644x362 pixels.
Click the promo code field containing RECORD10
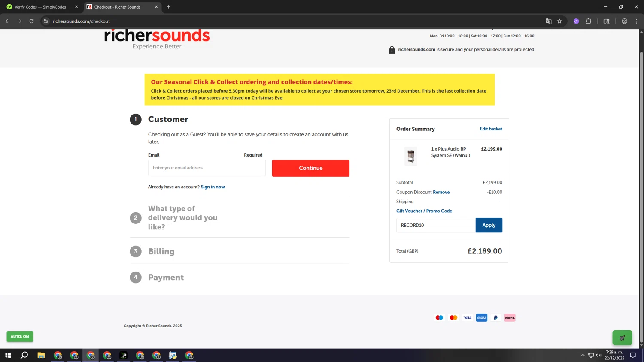[x=435, y=225]
